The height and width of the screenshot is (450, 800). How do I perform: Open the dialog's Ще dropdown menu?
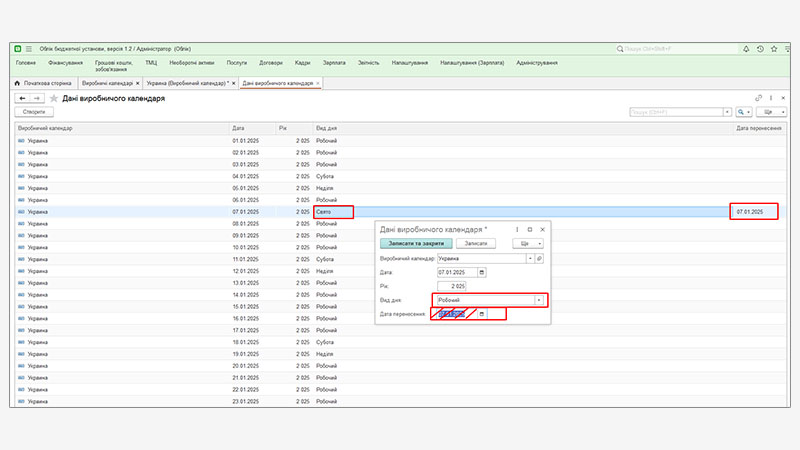click(528, 243)
